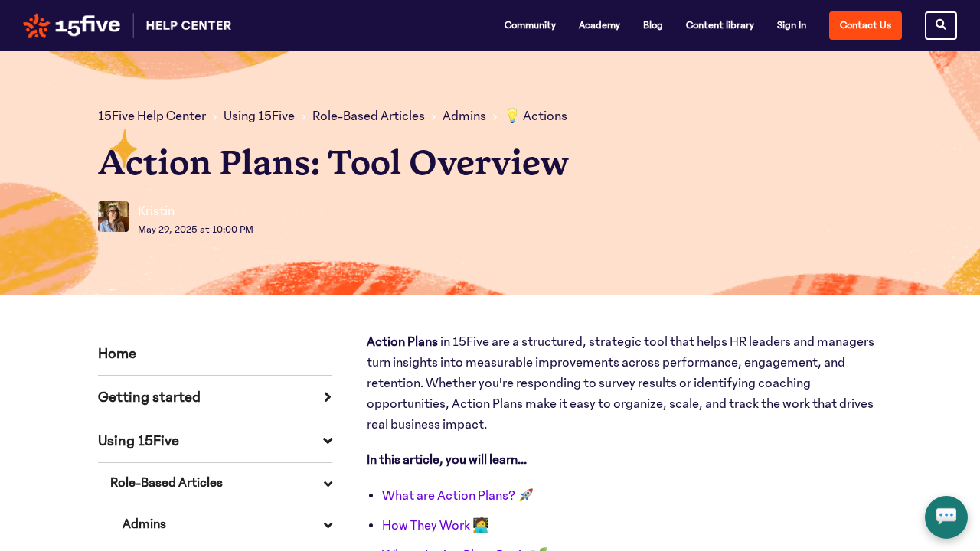The width and height of the screenshot is (980, 551).
Task: Open the Academy nav link
Action: point(599,25)
